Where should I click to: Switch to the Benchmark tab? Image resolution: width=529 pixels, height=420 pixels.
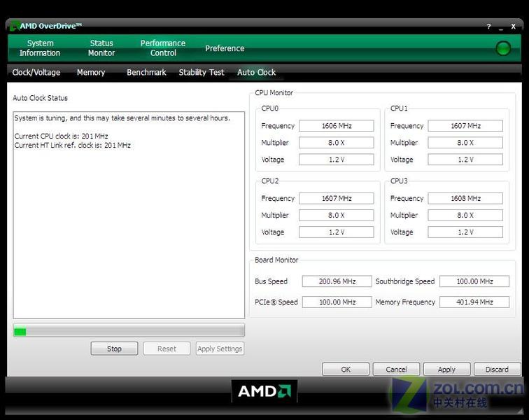[x=146, y=72]
